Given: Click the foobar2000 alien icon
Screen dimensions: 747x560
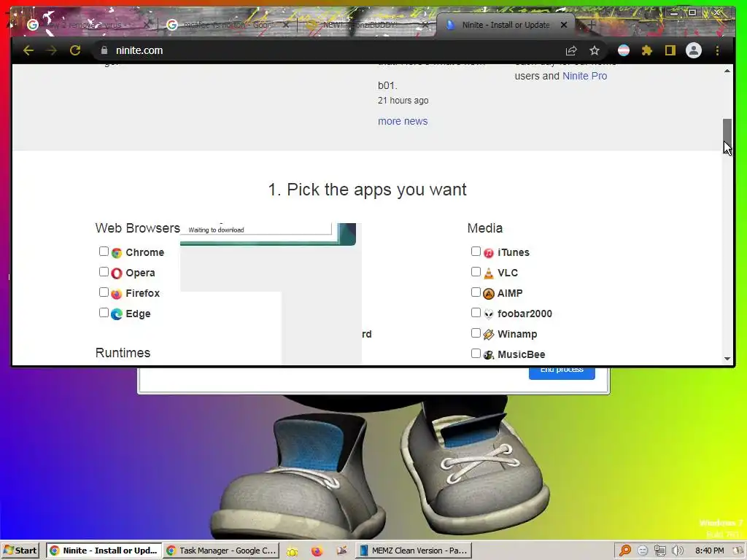Looking at the screenshot, I should coord(488,314).
